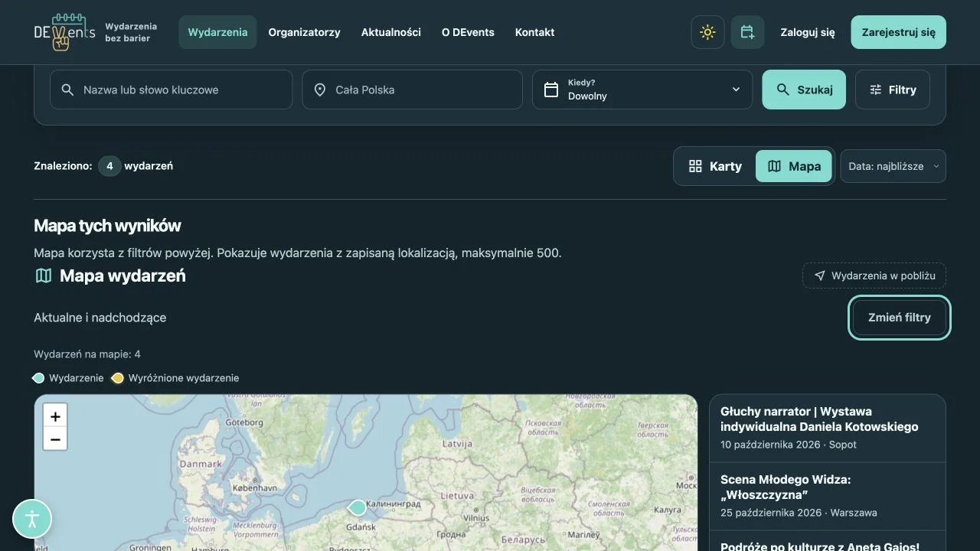Expand the Kiedy date dropdown
980x551 pixels.
642,90
